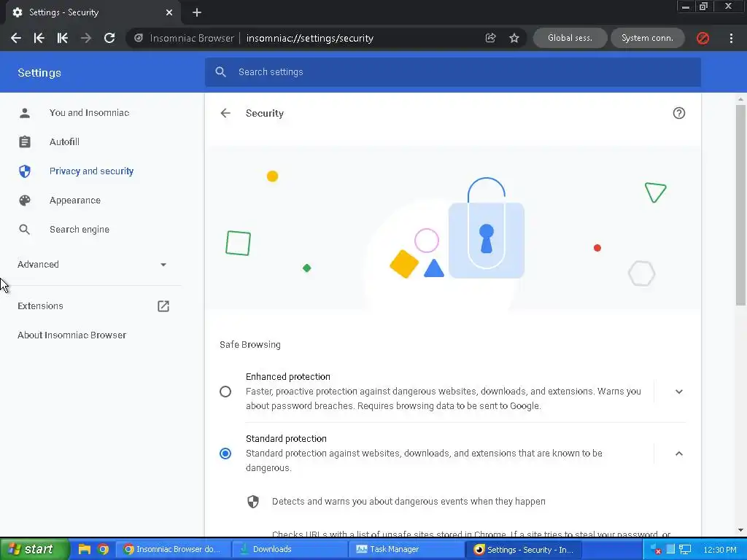Click the site info icon in address bar
The image size is (747, 560).
pyautogui.click(x=138, y=38)
